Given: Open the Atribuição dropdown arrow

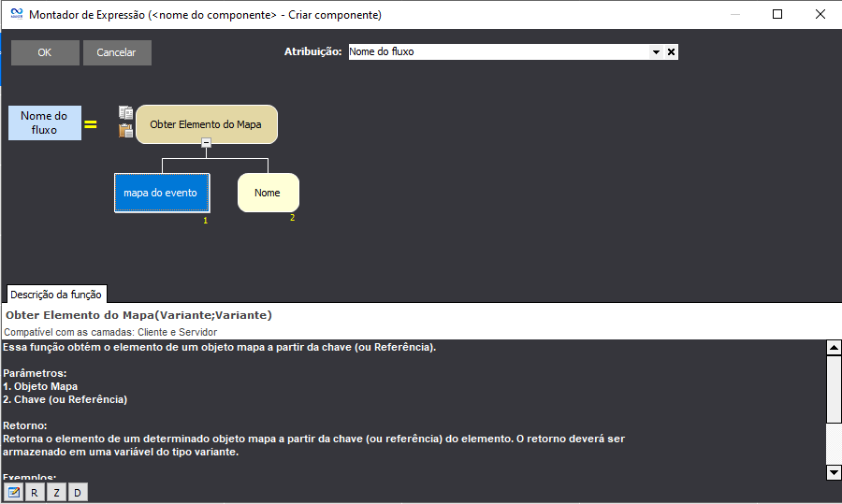Looking at the screenshot, I should [656, 52].
